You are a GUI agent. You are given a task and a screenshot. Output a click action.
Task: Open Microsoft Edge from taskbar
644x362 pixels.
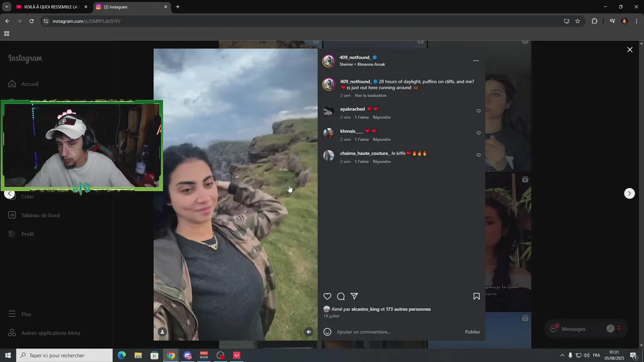pyautogui.click(x=122, y=355)
